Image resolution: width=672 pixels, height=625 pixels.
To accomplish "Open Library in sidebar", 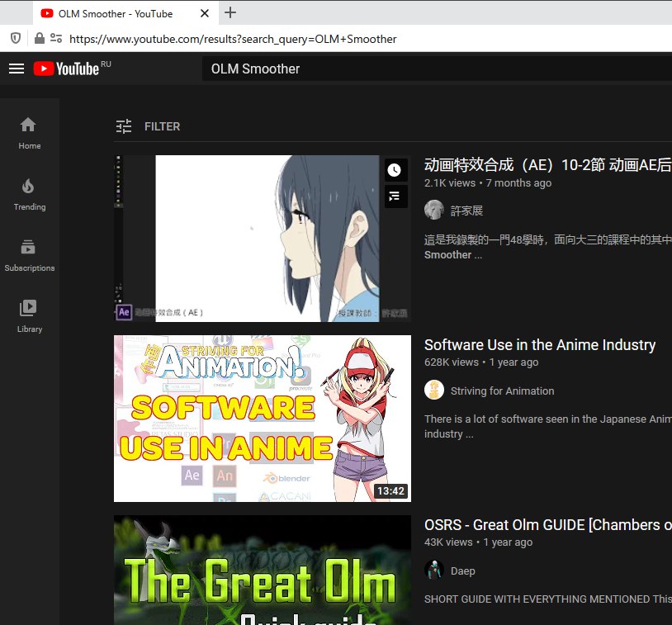I will [30, 317].
